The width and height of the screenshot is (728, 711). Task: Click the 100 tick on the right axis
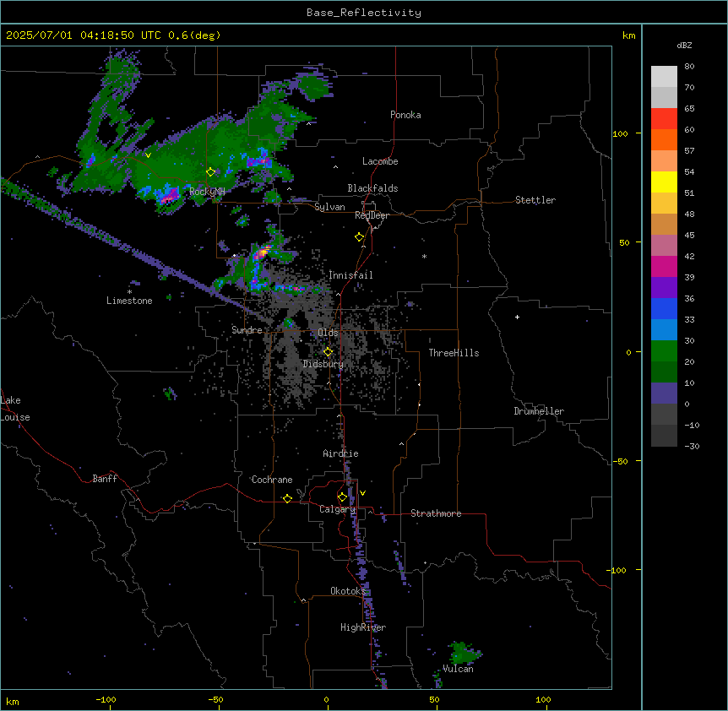tap(620, 133)
